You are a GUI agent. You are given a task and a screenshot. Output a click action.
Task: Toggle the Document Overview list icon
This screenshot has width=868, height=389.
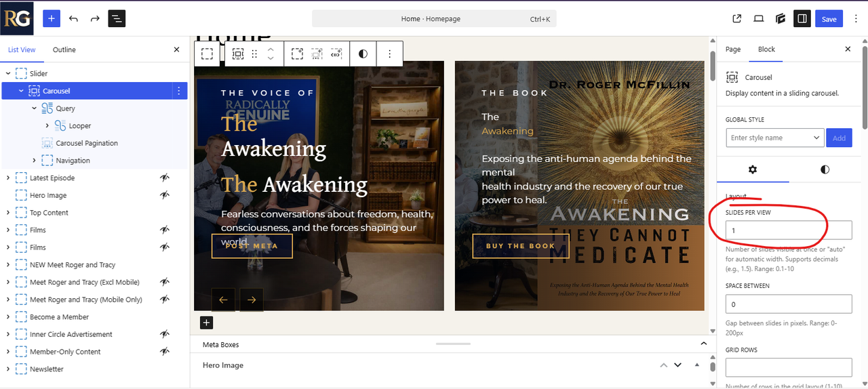(x=117, y=18)
